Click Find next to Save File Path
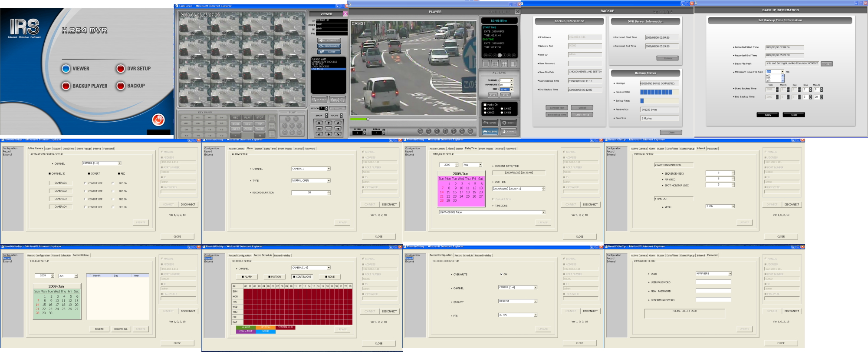Image resolution: width=868 pixels, height=352 pixels. (x=826, y=64)
